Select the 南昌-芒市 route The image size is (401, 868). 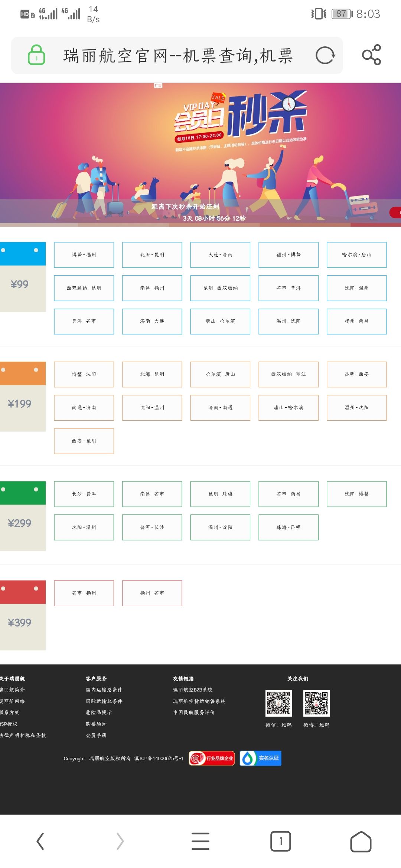[x=152, y=494]
